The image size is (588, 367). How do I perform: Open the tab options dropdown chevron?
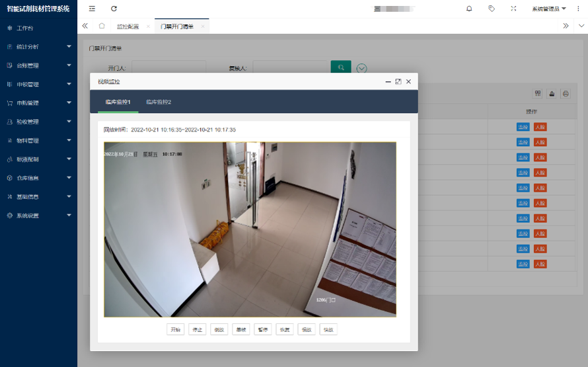pos(581,26)
